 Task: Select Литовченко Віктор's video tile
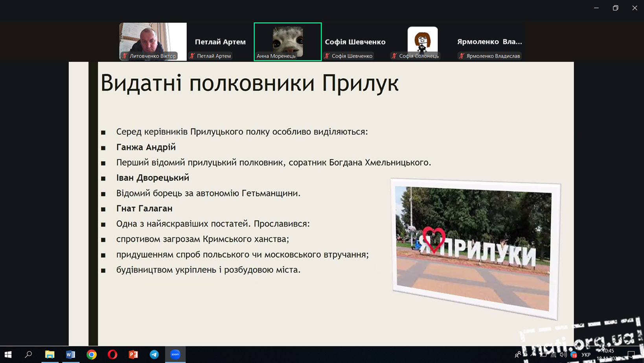[153, 41]
